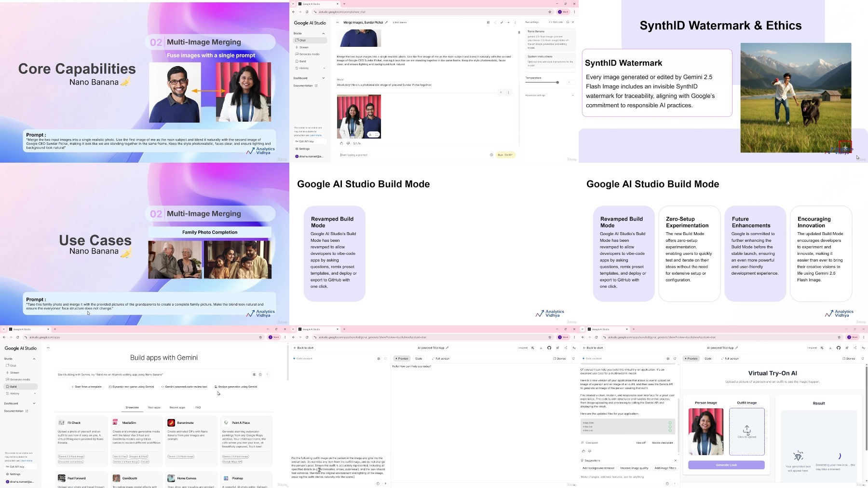
Task: Choose the 'Improve image quality' suggestion
Action: tap(634, 468)
